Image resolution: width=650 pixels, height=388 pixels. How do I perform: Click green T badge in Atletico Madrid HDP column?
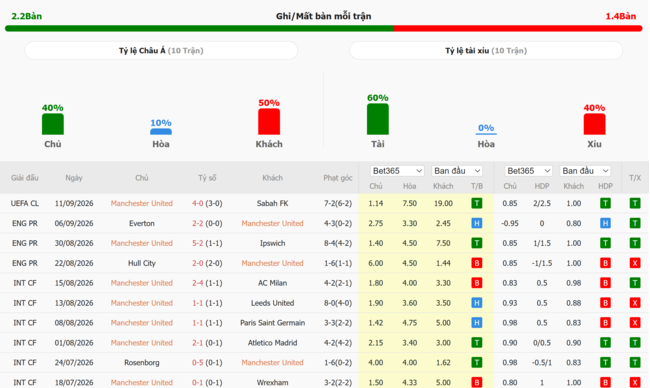coord(605,343)
